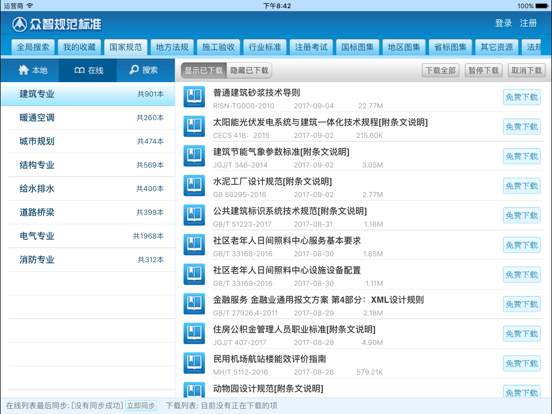免费下载 for 水泥工厂设计规范
This screenshot has height=414, width=552.
coord(522,186)
